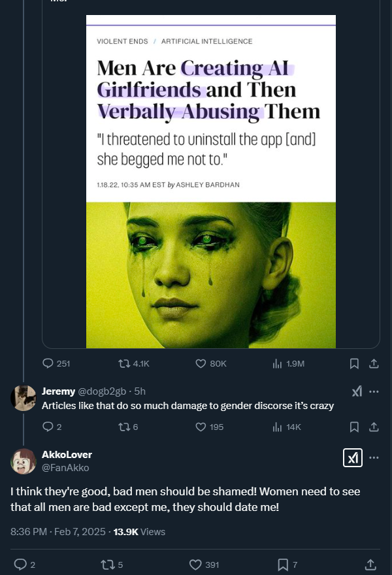Open more options on Jeremy's reply
The width and height of the screenshot is (392, 575).
point(374,391)
